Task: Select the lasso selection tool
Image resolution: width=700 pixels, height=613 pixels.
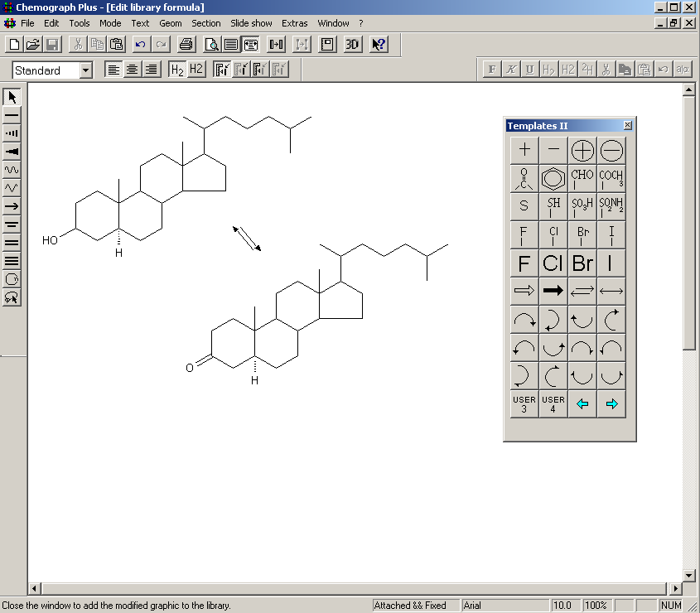Action: 12,297
